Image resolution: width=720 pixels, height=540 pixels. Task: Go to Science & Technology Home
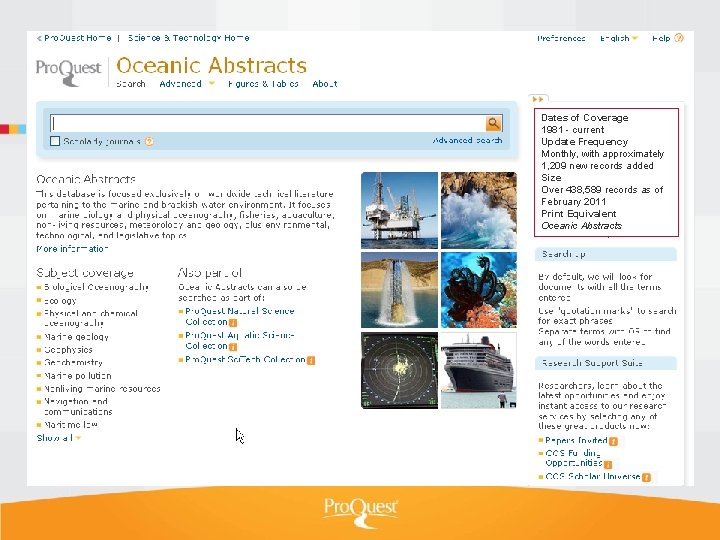(189, 38)
